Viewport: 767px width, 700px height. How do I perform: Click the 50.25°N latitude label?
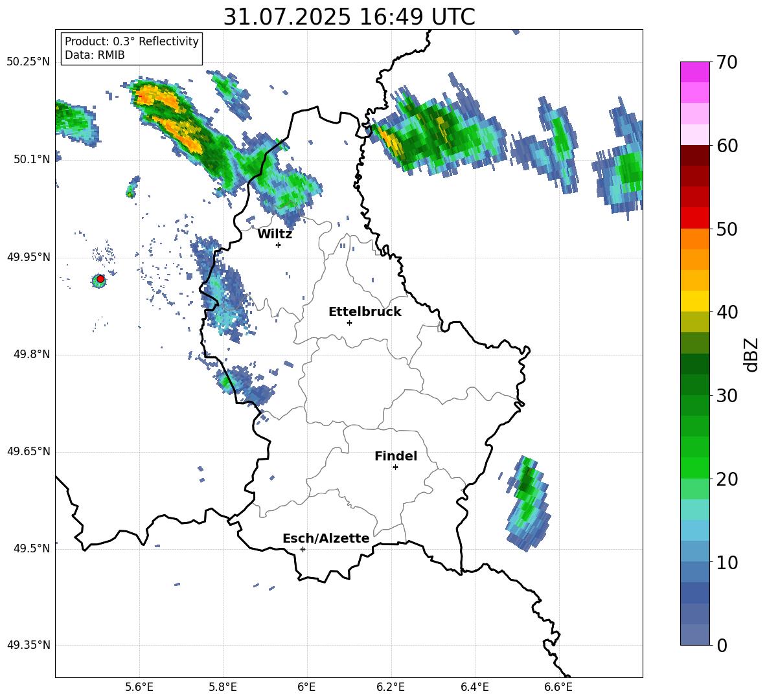click(x=29, y=62)
